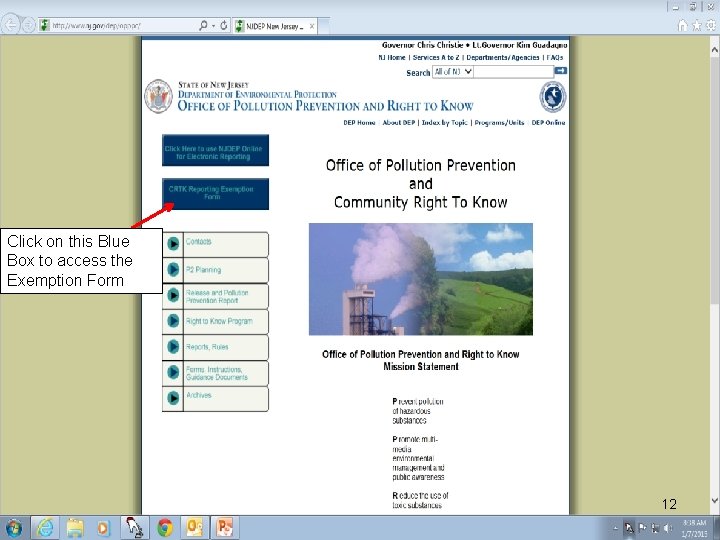Open Windows Media Player taskbar icon
The width and height of the screenshot is (720, 540).
coord(103,528)
